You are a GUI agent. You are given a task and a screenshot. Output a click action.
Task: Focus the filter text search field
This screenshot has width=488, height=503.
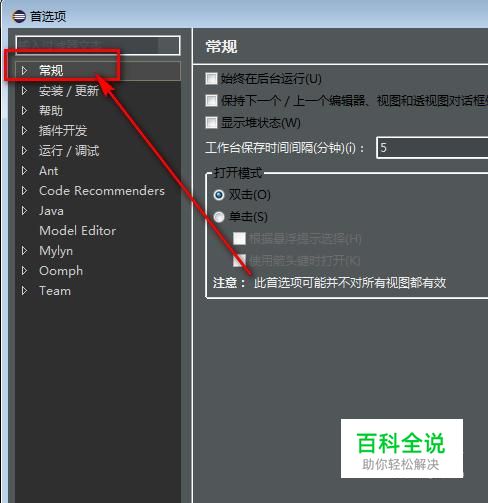[x=98, y=45]
